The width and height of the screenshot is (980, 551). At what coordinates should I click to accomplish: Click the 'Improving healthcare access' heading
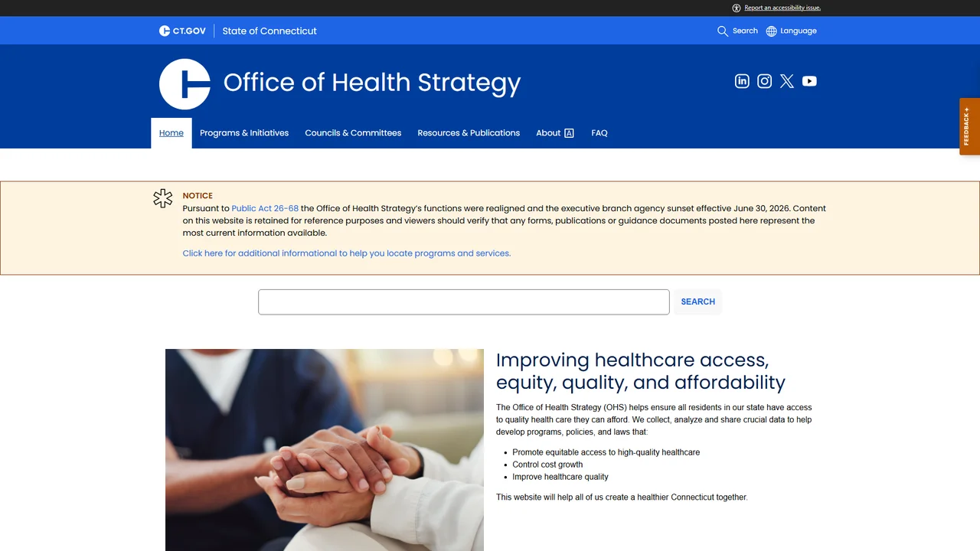(x=641, y=371)
